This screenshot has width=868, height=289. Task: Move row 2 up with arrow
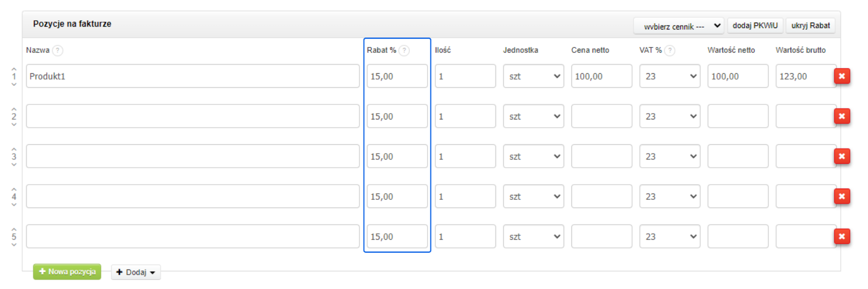pos(14,109)
